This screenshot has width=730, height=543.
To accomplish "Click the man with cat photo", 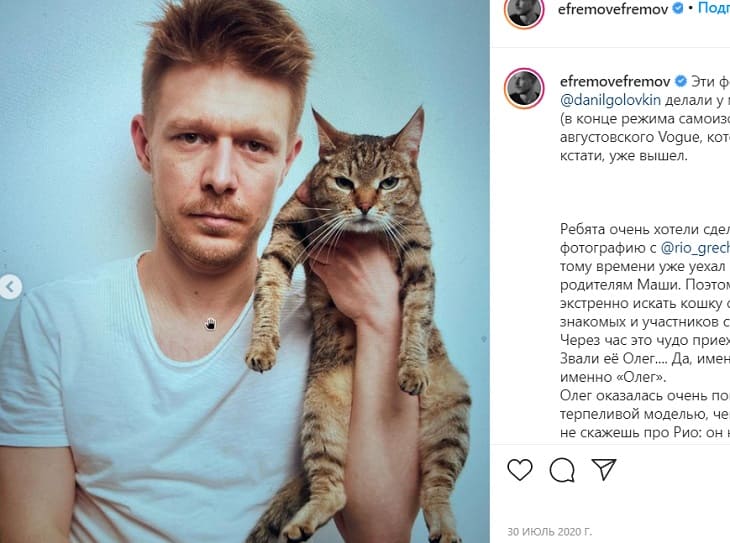I will 244,272.
